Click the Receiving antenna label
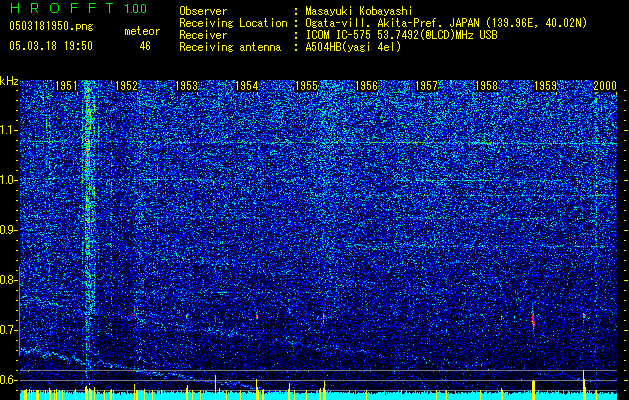This screenshot has height=400, width=629. coord(230,47)
